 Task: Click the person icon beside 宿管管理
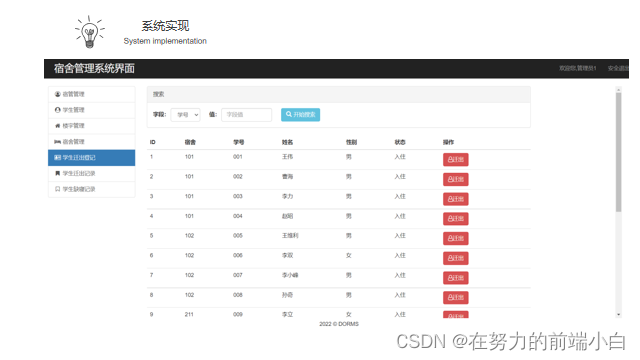click(58, 94)
